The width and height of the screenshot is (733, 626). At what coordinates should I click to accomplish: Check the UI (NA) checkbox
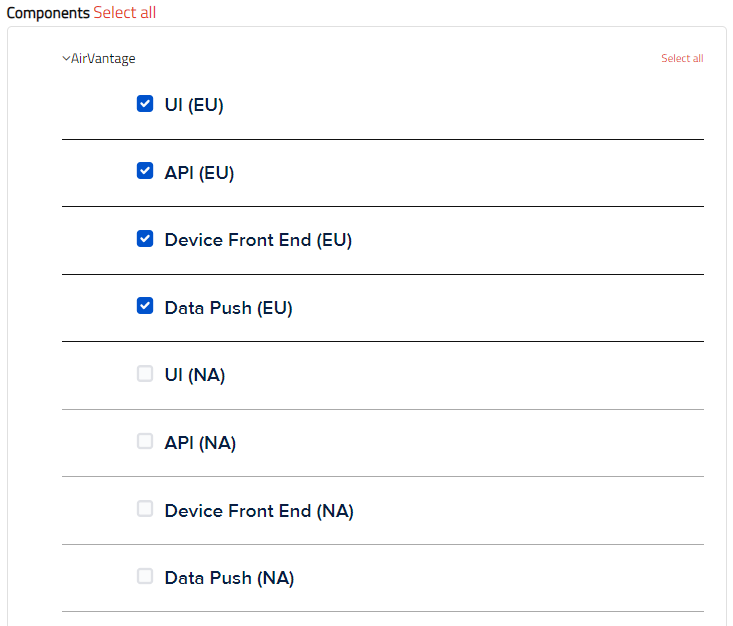tap(145, 374)
